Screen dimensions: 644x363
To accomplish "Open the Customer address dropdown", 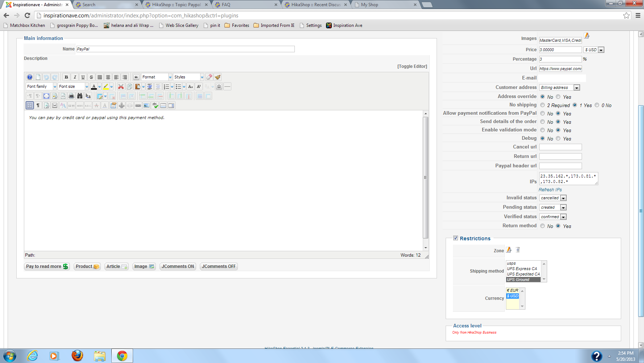I will 560,87.
